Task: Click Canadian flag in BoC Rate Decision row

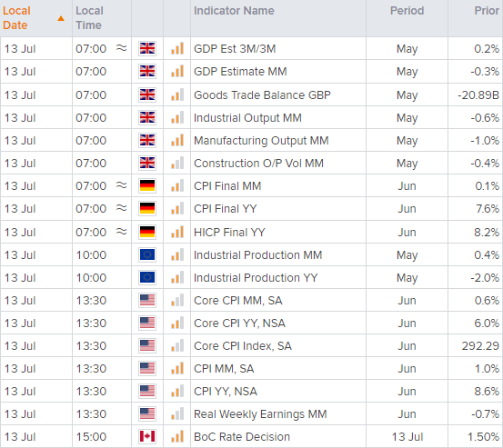Action: (x=147, y=437)
